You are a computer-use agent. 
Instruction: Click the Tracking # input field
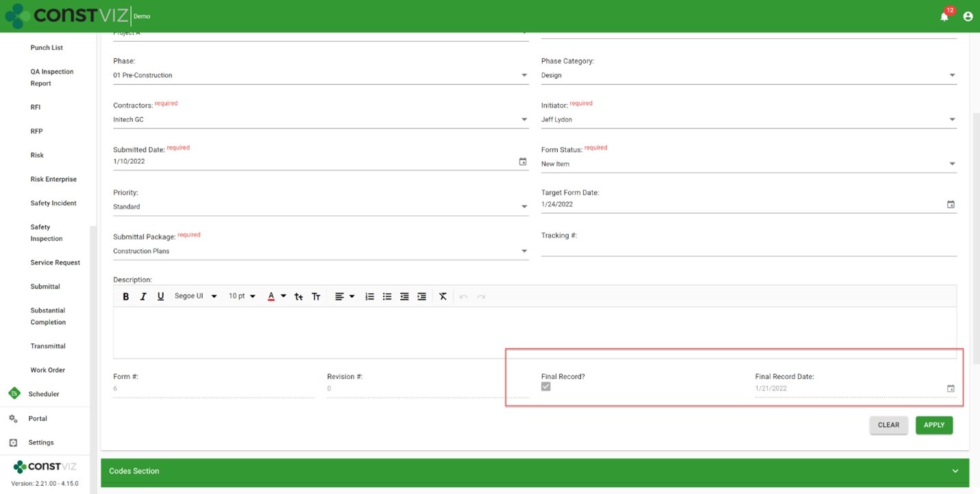748,249
